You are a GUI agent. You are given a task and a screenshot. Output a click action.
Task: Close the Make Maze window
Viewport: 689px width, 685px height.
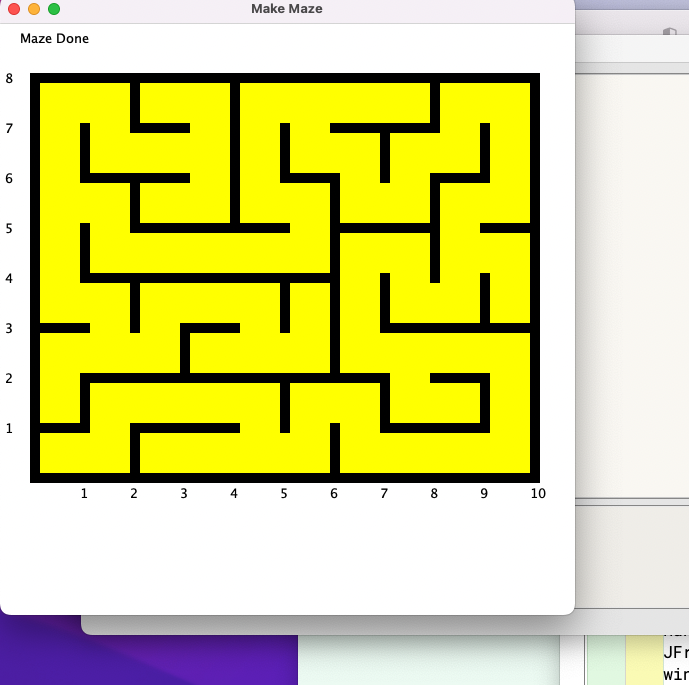[14, 9]
